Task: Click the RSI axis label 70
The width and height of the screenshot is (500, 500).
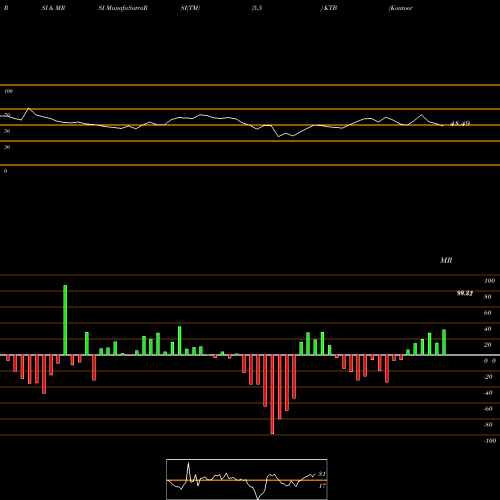Action: click(x=7, y=115)
